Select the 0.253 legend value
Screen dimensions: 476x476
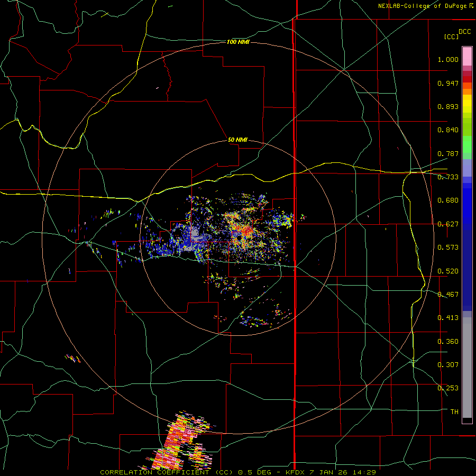448,388
